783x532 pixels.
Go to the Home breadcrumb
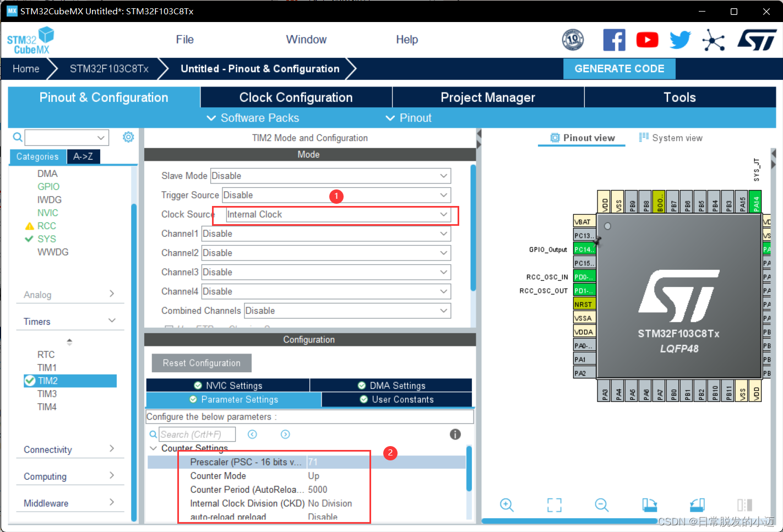[26, 69]
